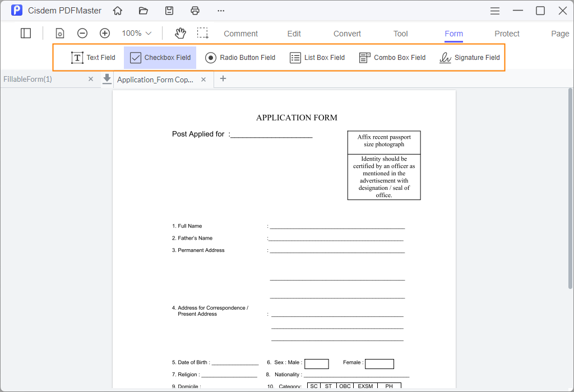Add a List Box Field
Screen dimensions: 574x392
tap(317, 57)
